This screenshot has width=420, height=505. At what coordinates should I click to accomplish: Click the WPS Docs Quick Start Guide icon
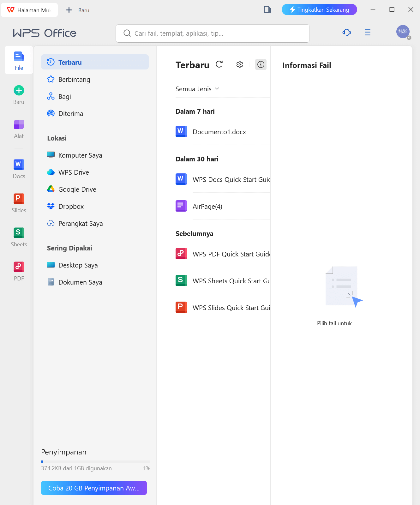181,179
